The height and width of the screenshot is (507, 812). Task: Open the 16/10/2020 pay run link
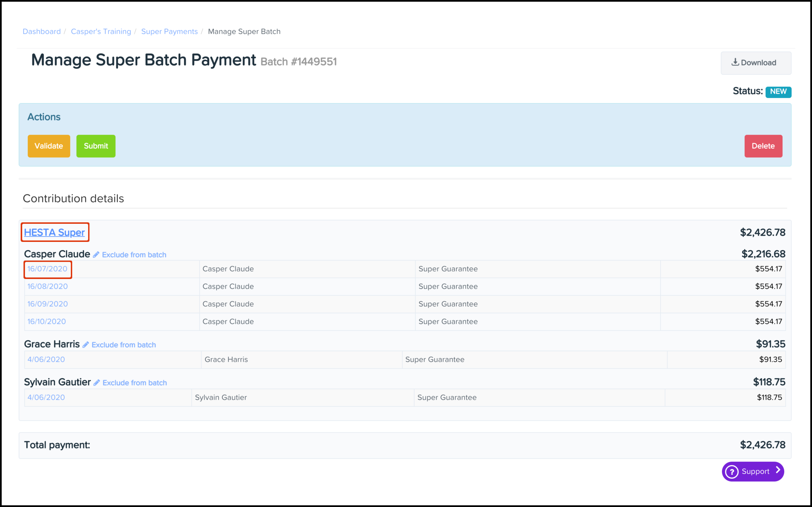click(x=47, y=321)
